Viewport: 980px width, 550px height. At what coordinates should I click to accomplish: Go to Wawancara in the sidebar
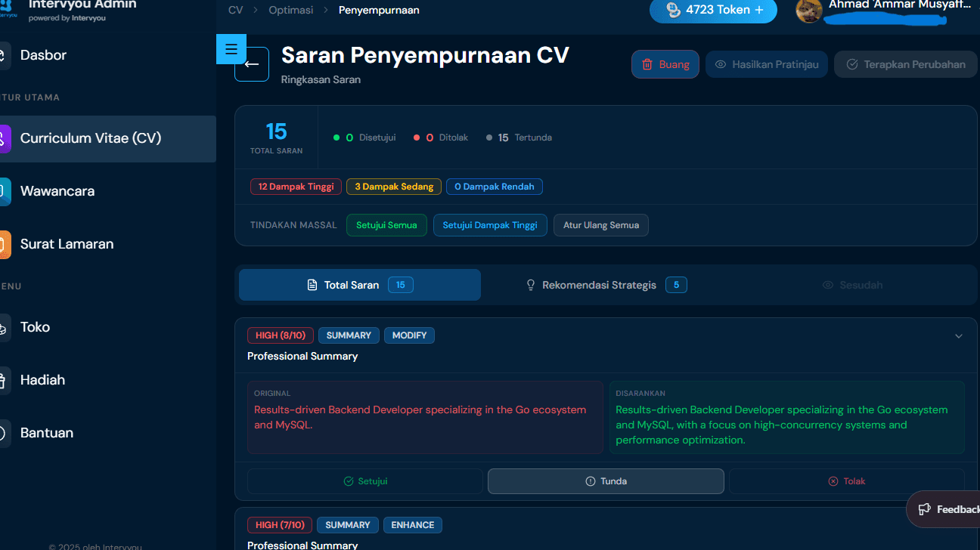pyautogui.click(x=57, y=191)
